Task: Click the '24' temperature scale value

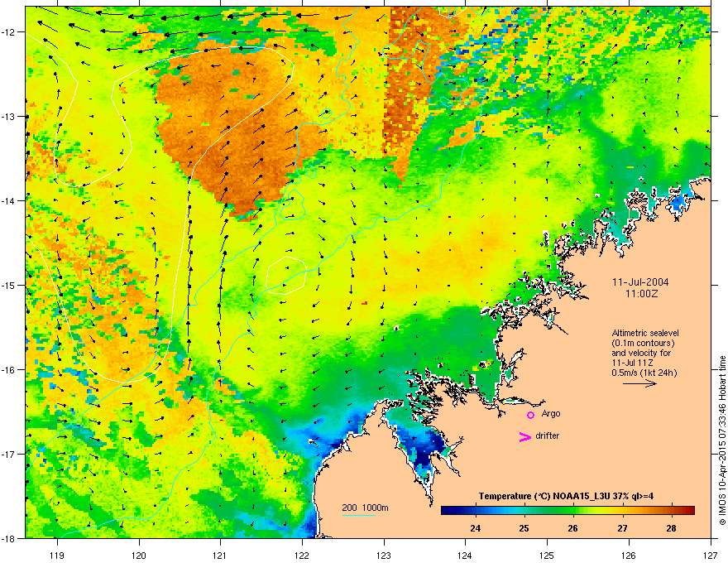Action: coord(475,528)
